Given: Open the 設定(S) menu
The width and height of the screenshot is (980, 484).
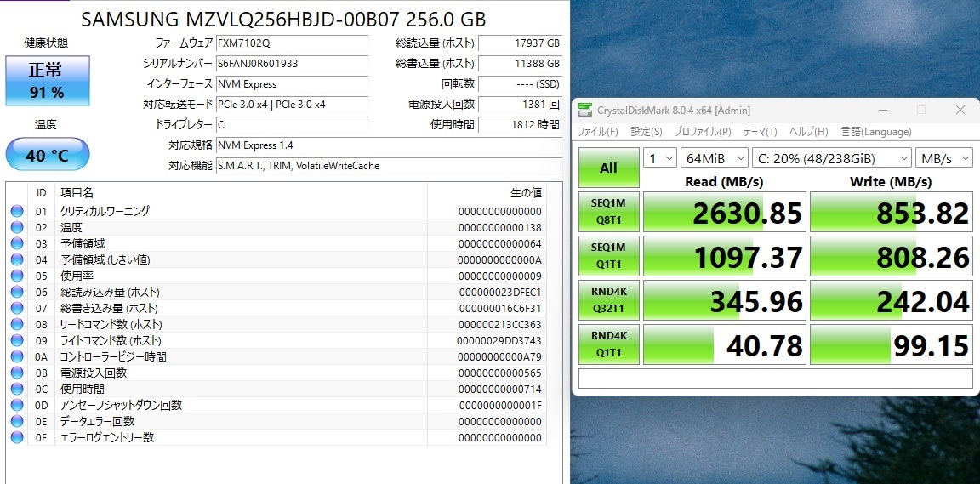Looking at the screenshot, I should click(647, 132).
